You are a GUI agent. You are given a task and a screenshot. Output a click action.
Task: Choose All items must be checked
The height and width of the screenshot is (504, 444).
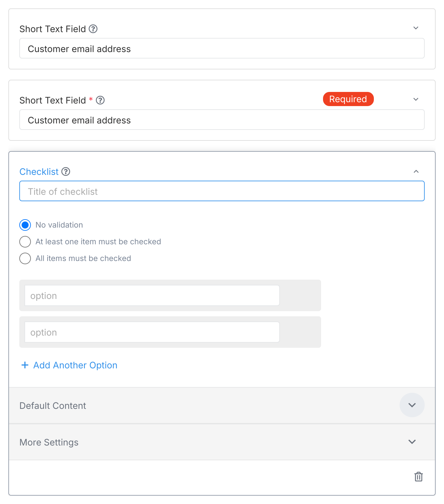point(25,258)
